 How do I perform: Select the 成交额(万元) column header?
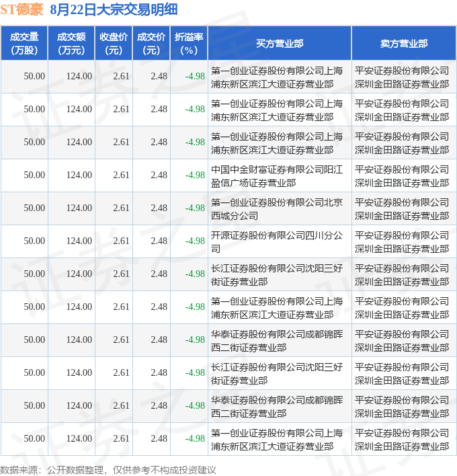point(71,44)
